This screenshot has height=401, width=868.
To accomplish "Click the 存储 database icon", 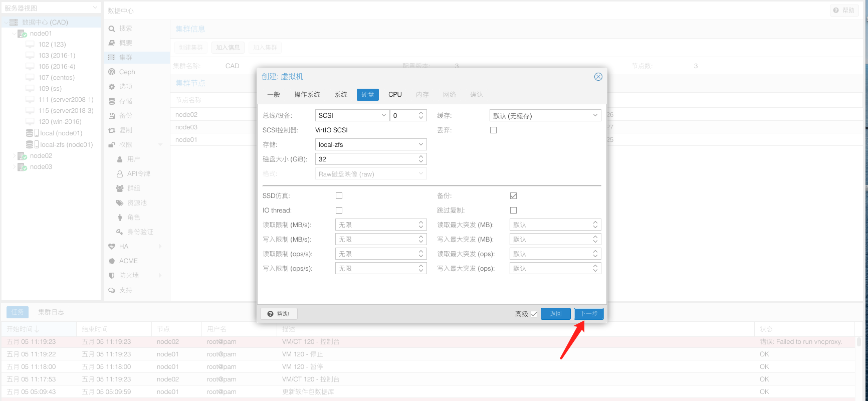I will pyautogui.click(x=112, y=101).
